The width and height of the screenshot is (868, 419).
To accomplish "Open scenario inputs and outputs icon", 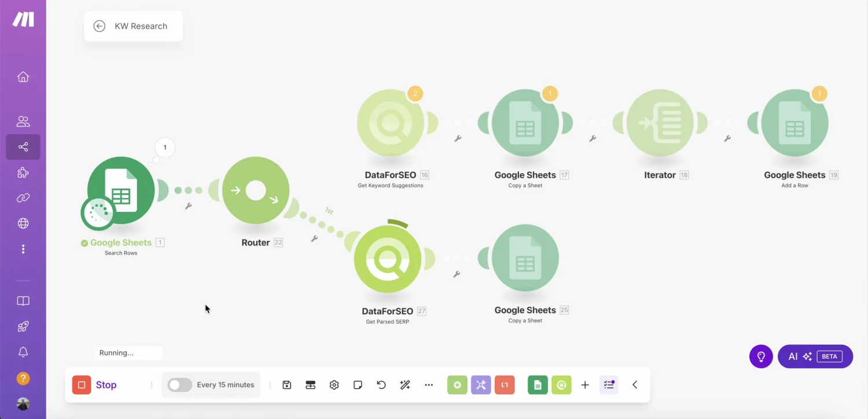I will 311,385.
